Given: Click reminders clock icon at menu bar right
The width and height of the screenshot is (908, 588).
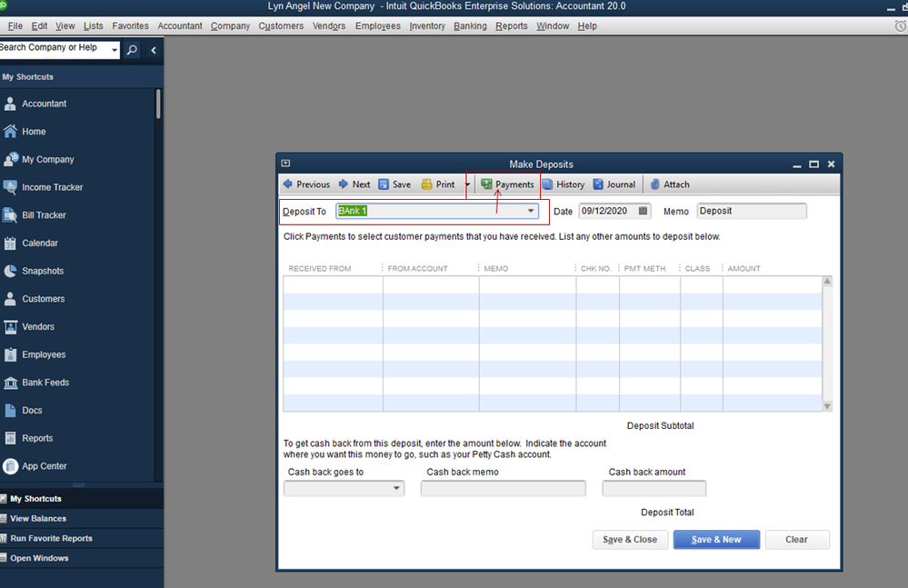Looking at the screenshot, I should (x=901, y=26).
